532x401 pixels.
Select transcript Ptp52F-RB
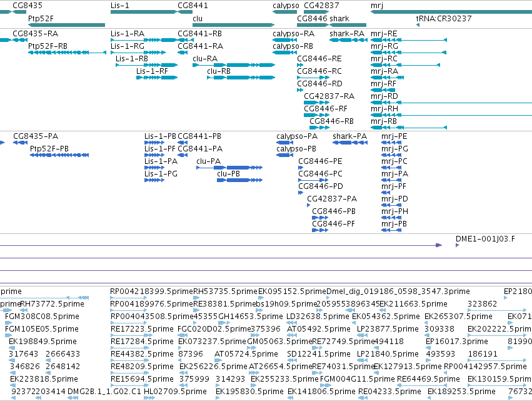67,53
